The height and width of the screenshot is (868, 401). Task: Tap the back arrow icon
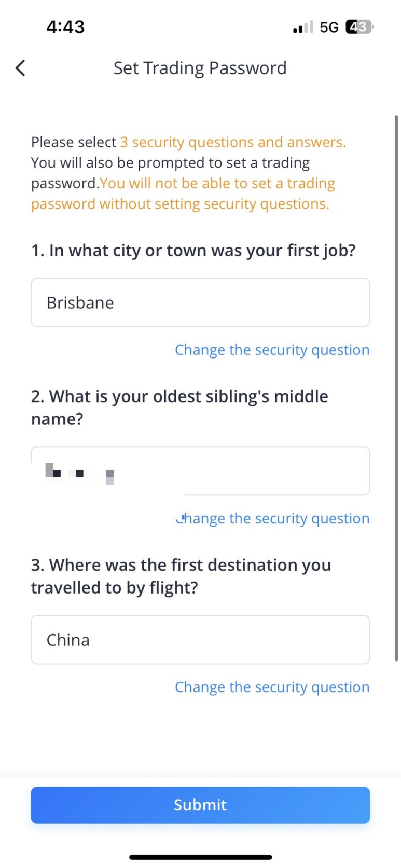click(20, 68)
